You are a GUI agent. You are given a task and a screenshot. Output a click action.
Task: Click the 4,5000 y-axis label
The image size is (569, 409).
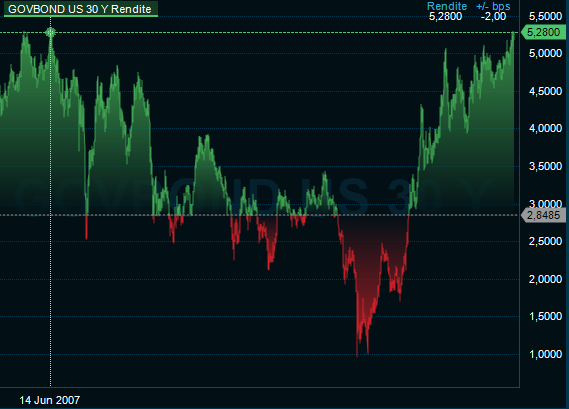pos(545,91)
